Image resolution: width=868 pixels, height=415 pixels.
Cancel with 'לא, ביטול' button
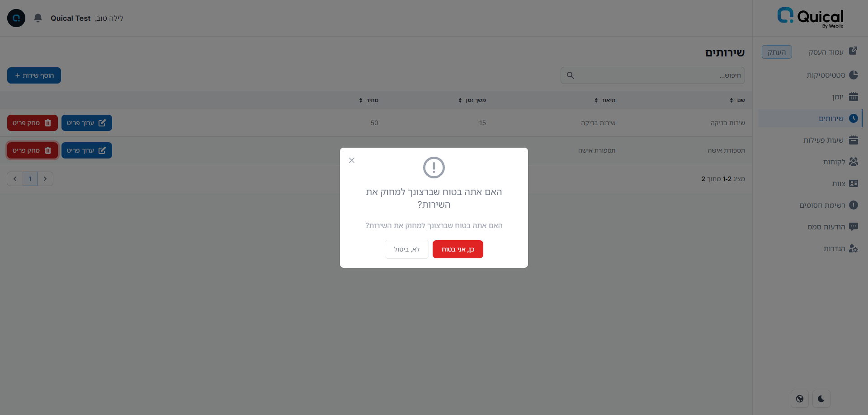(x=407, y=249)
